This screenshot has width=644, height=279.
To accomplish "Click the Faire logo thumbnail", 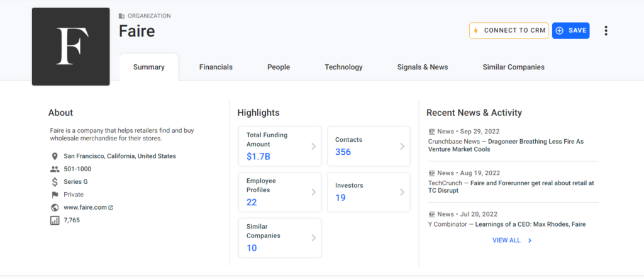I will pos(70,47).
